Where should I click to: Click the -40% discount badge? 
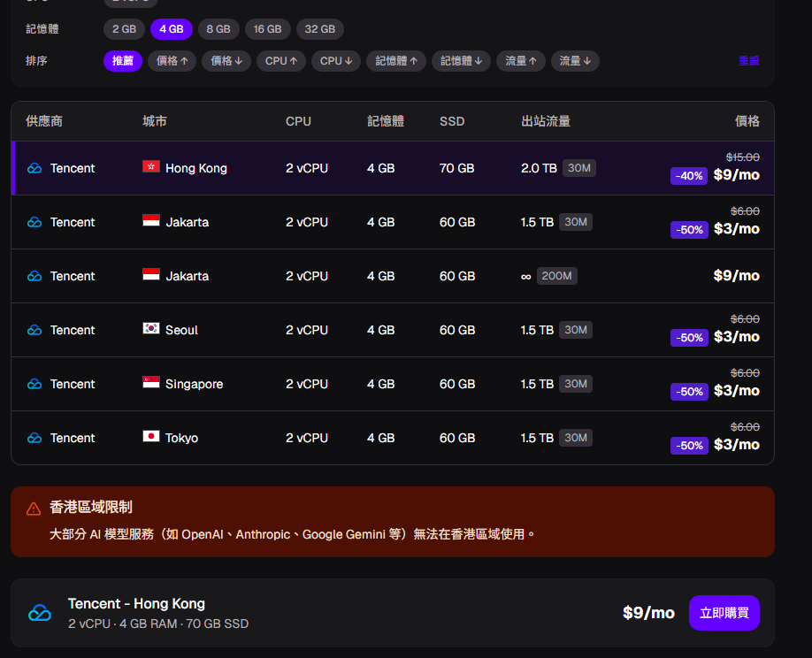(x=689, y=176)
